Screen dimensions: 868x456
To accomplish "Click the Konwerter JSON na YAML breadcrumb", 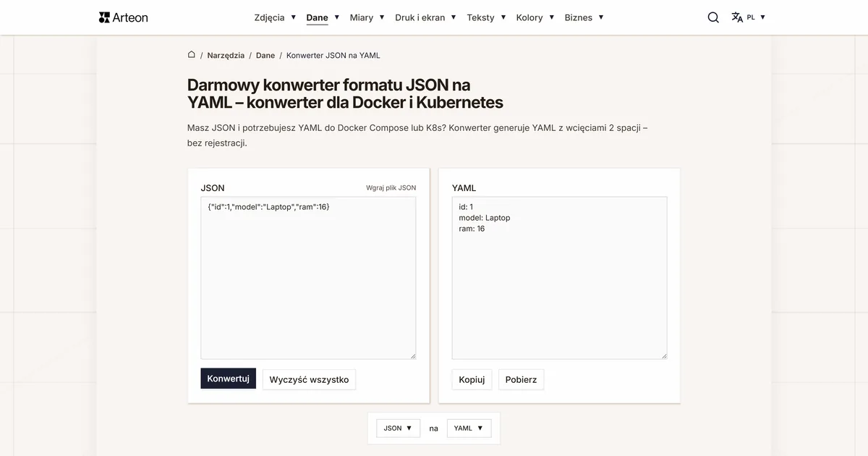I will click(x=333, y=55).
